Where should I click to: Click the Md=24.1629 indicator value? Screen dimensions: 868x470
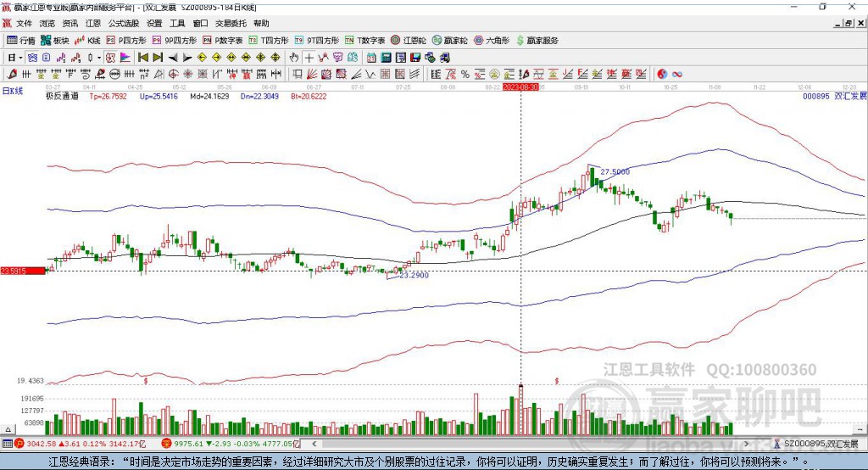[209, 96]
